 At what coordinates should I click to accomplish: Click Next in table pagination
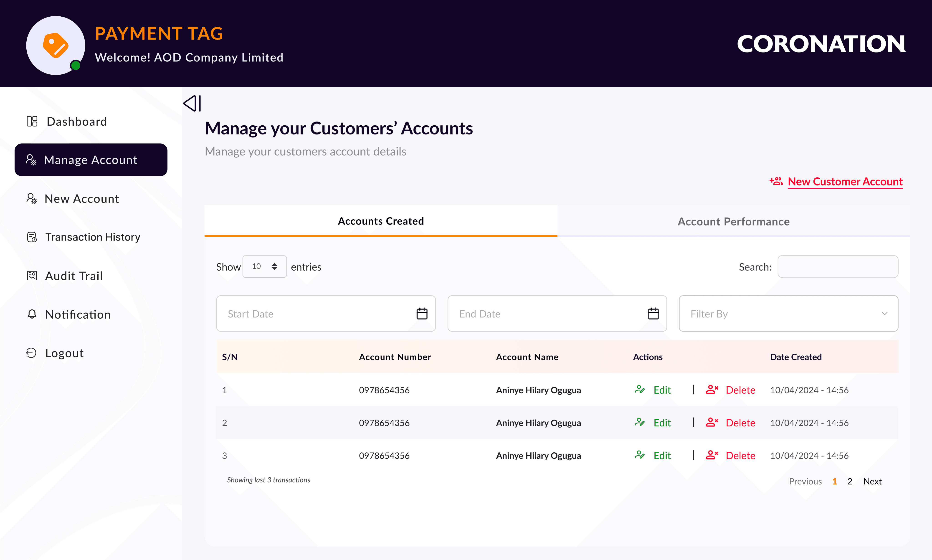872,481
